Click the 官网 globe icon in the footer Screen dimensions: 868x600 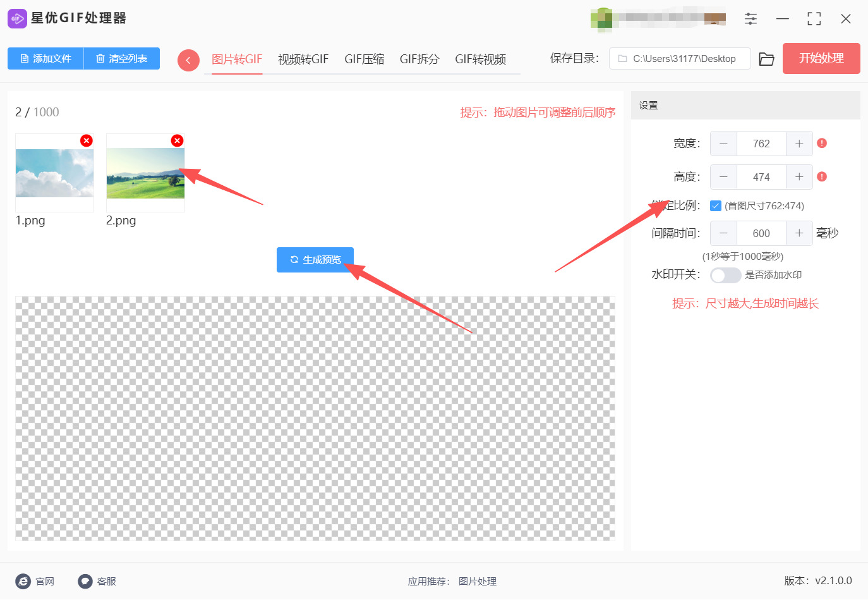click(x=23, y=581)
